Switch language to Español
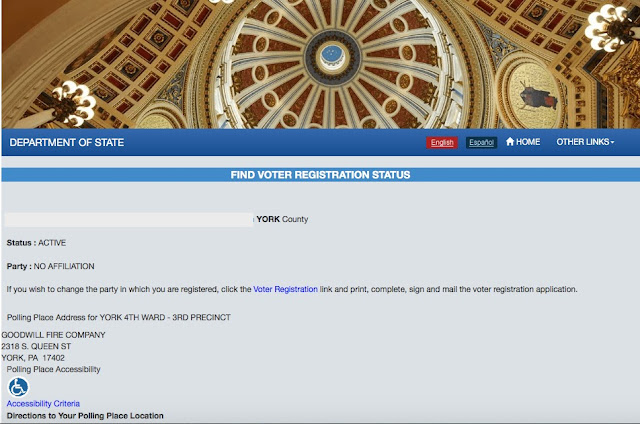 [481, 142]
